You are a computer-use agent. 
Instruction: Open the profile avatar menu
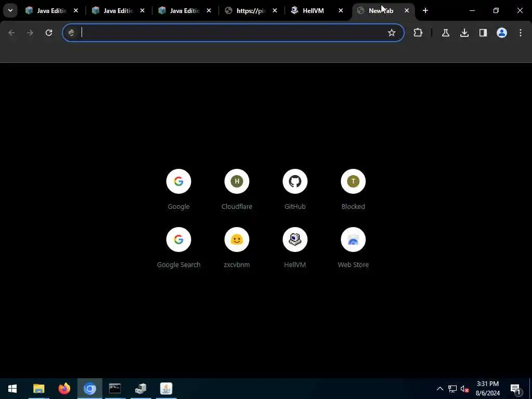(x=502, y=33)
